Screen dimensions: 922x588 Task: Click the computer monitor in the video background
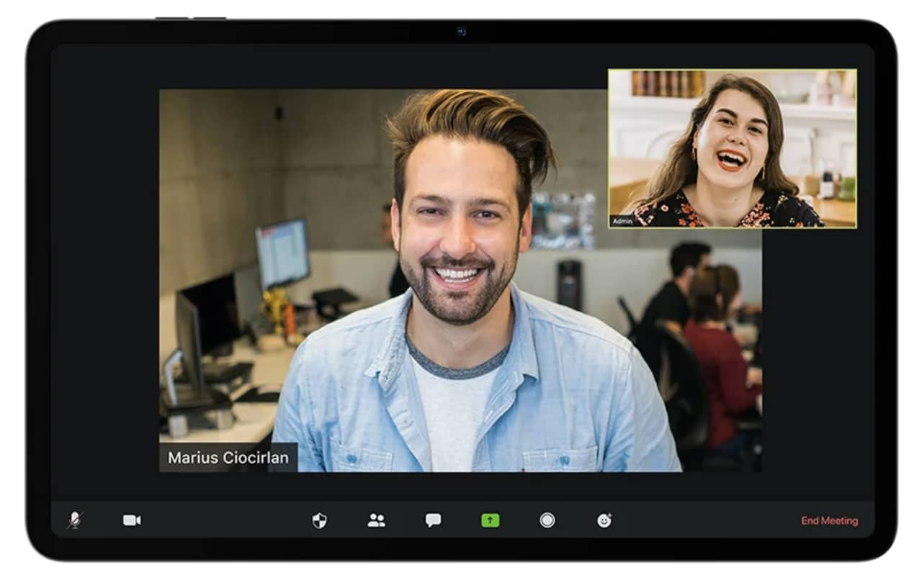[x=282, y=252]
